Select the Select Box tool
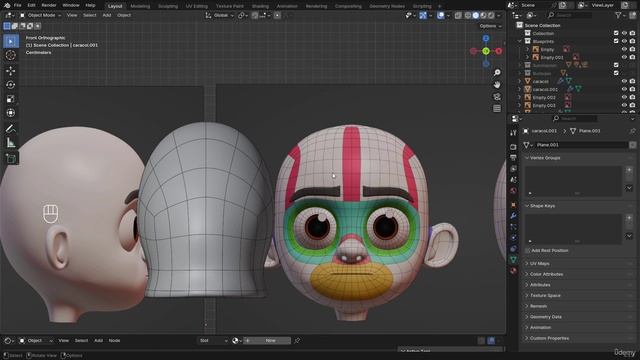The image size is (640, 360). [11, 42]
